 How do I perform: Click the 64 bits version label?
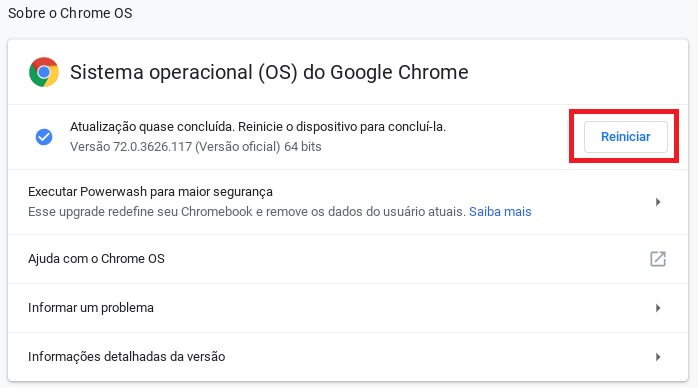(303, 146)
